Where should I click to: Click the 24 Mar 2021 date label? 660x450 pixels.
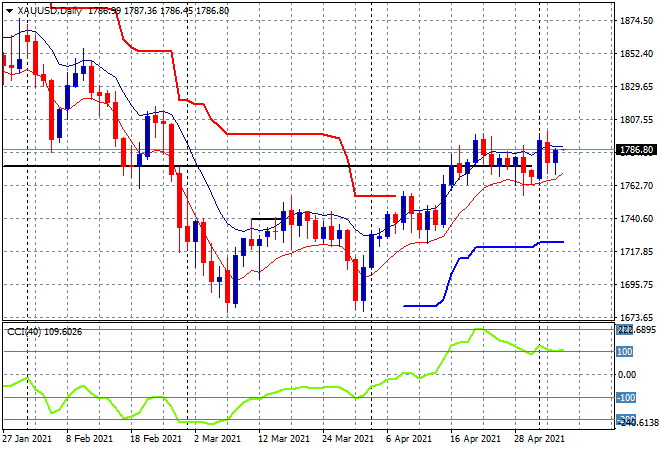click(x=348, y=439)
